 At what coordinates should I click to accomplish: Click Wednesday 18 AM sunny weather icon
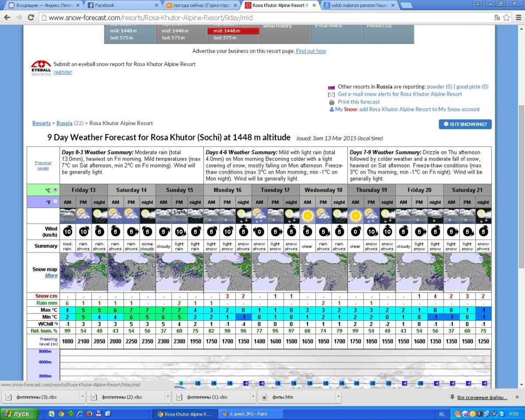pyautogui.click(x=308, y=216)
